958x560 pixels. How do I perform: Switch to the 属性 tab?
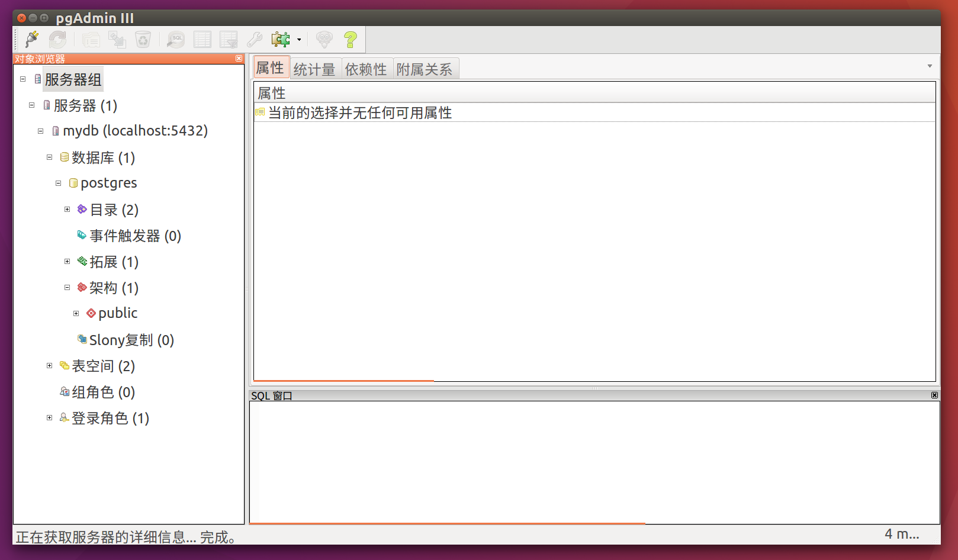271,68
